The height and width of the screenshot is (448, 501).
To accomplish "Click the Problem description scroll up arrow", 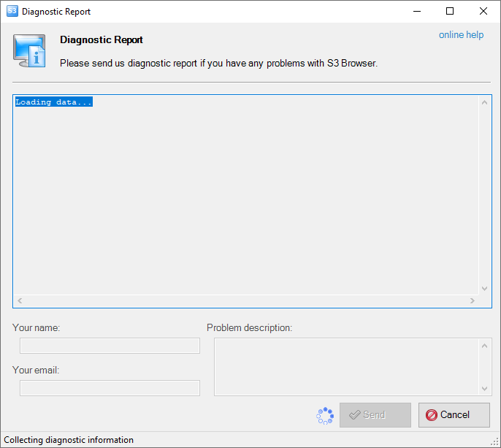I will pyautogui.click(x=484, y=346).
